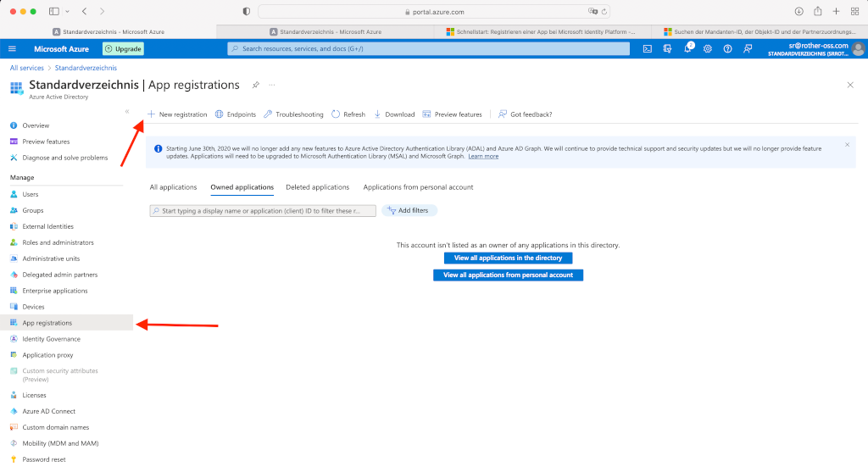Follow the Learn more link
This screenshot has height=467, width=868.
coord(483,156)
